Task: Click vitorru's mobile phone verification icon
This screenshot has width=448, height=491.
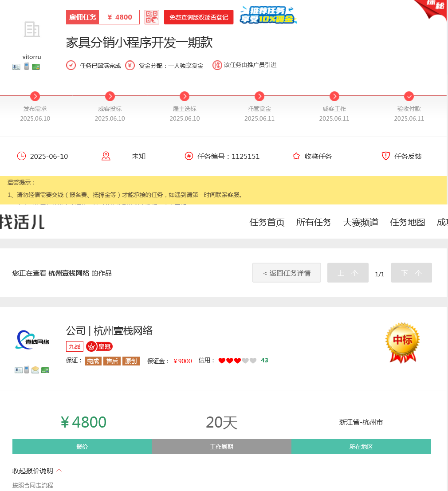Action: click(27, 66)
